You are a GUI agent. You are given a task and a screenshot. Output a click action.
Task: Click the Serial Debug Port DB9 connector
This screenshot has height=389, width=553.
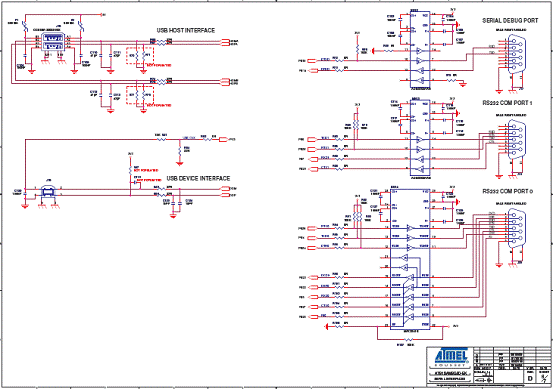[x=516, y=56]
